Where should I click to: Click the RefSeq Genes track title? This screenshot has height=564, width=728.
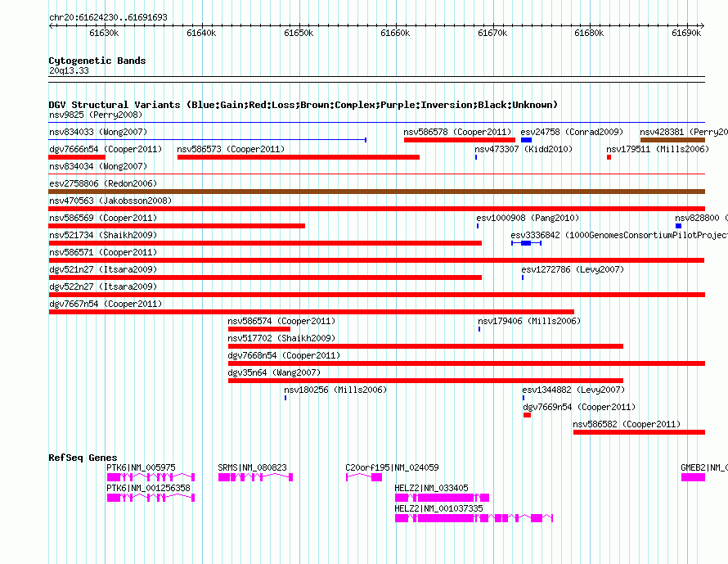click(x=83, y=458)
